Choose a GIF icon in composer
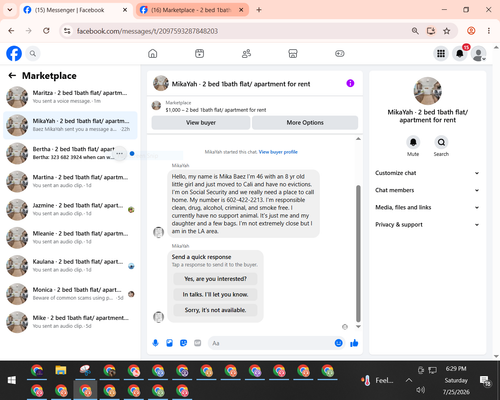The height and width of the screenshot is (400, 500). 198,343
